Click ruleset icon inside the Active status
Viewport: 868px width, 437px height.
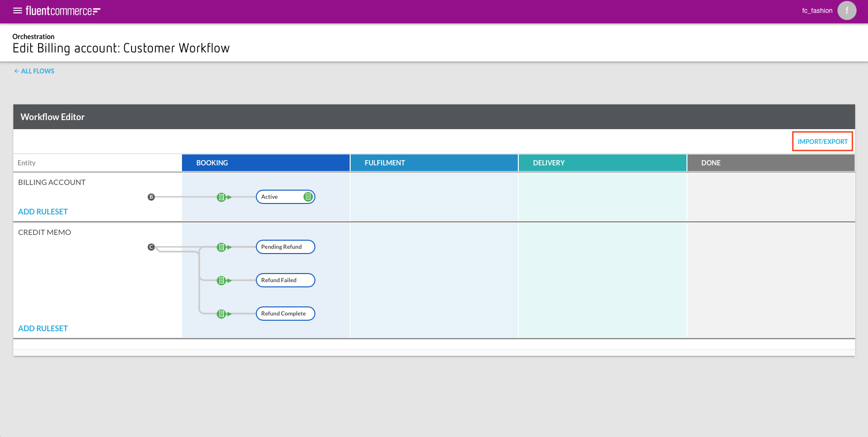pyautogui.click(x=308, y=197)
